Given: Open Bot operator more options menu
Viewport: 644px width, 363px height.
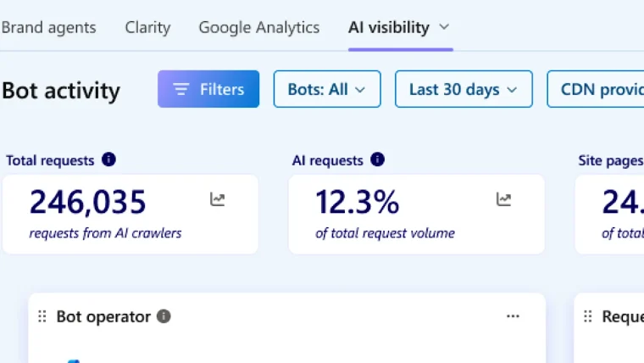Looking at the screenshot, I should pos(513,316).
